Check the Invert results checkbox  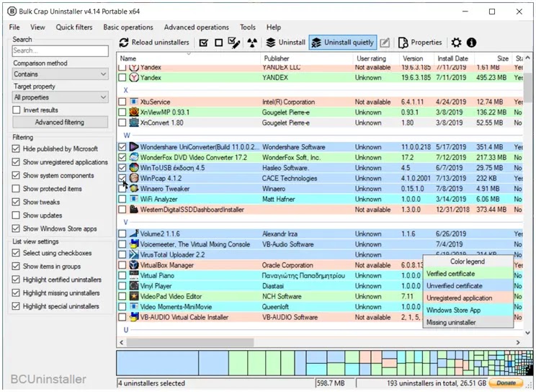(16, 110)
